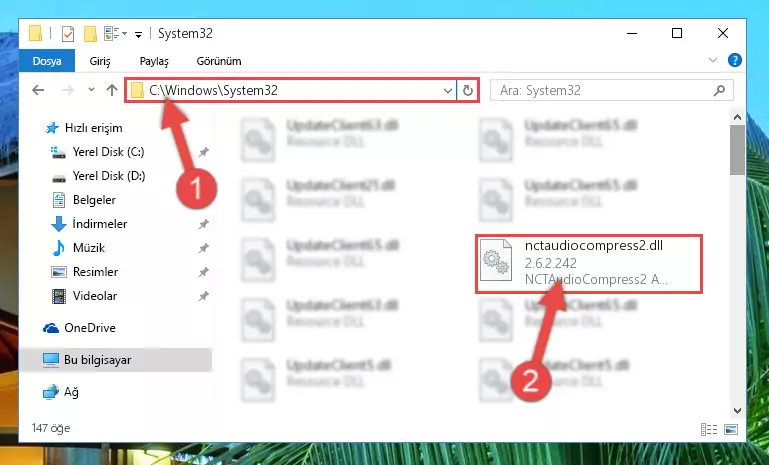Switch to large thumbnails view icon

(730, 429)
